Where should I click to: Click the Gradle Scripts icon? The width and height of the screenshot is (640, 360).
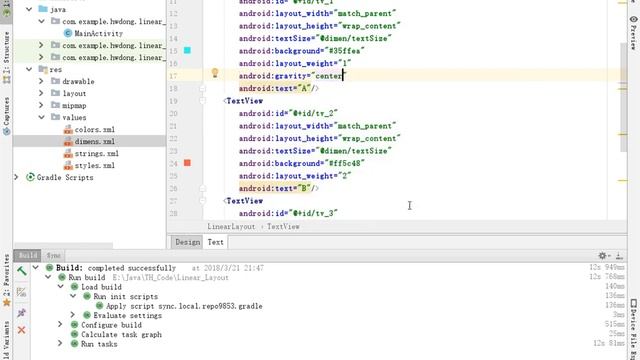click(30, 177)
